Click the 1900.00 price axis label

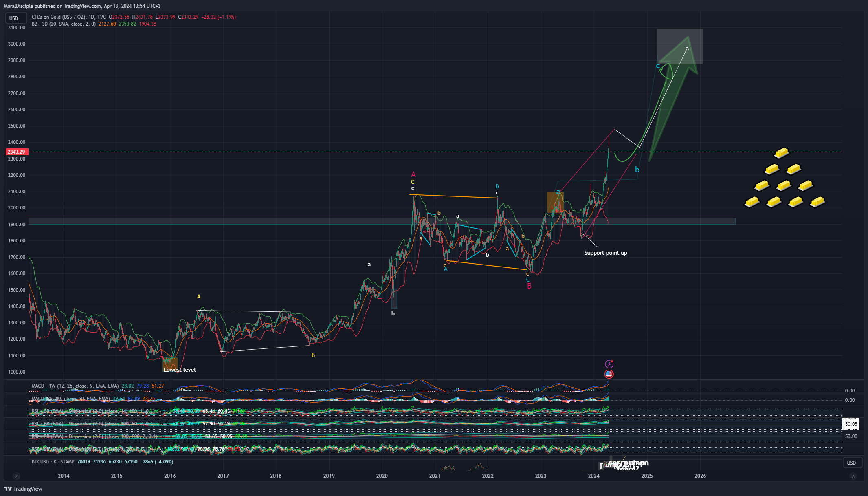[x=17, y=225]
